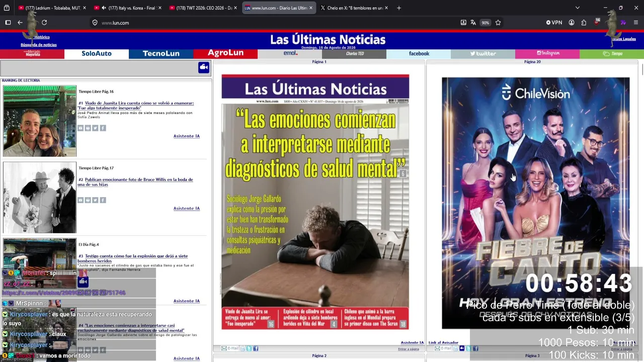644x362 pixels.
Task: Show site security information shield
Action: click(95, 23)
